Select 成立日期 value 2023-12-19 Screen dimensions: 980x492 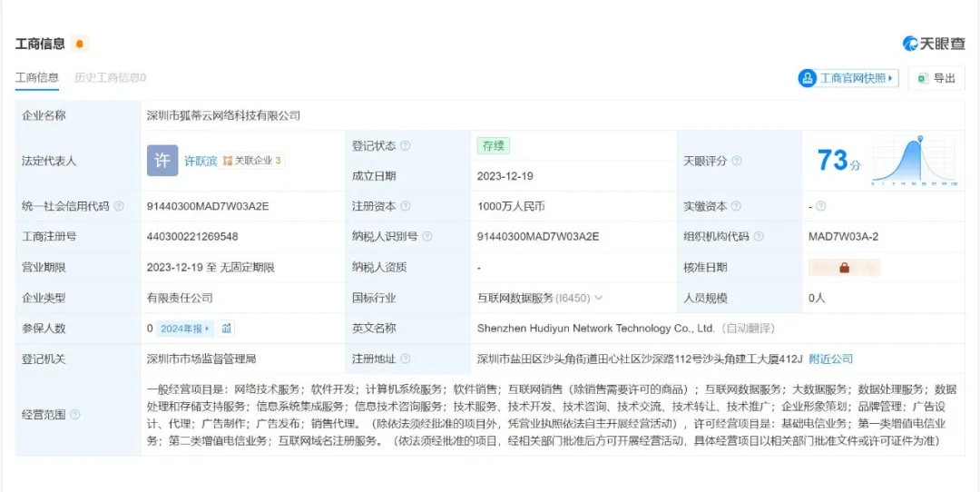pos(505,176)
